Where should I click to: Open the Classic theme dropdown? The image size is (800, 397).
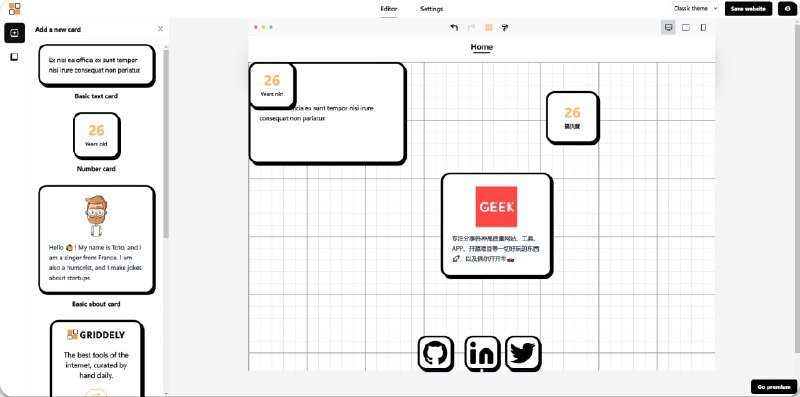(693, 9)
